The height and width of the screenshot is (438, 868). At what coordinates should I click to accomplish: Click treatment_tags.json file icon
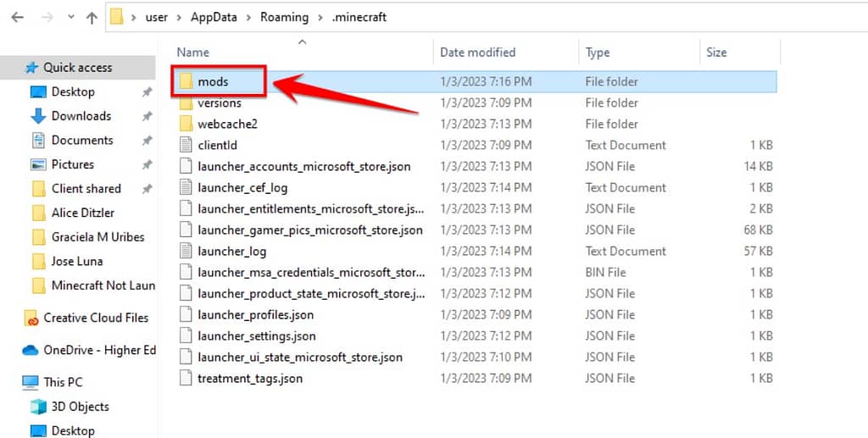coord(186,378)
